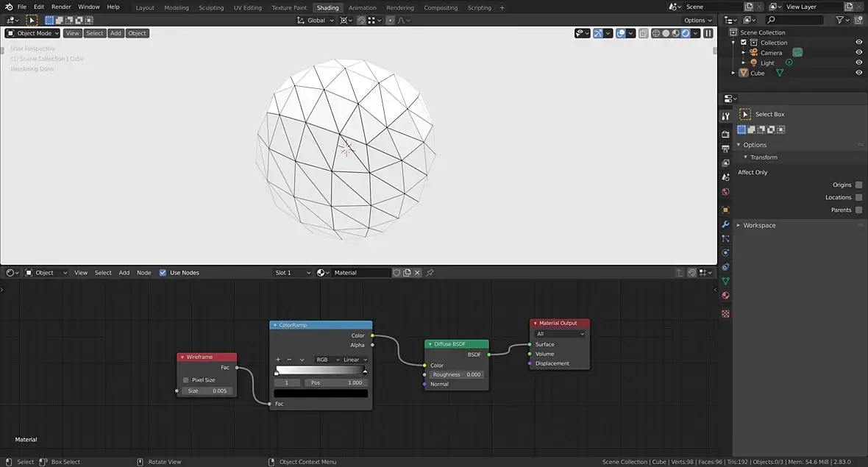Hide the Camera in the outliner
Screen dimensions: 868x467
(x=858, y=53)
